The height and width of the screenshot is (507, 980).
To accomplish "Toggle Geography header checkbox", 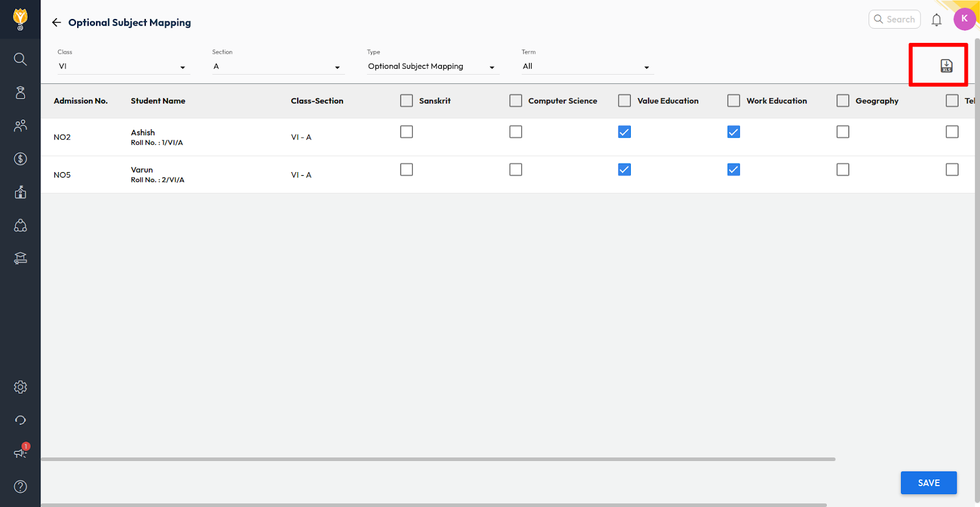I will coord(843,100).
